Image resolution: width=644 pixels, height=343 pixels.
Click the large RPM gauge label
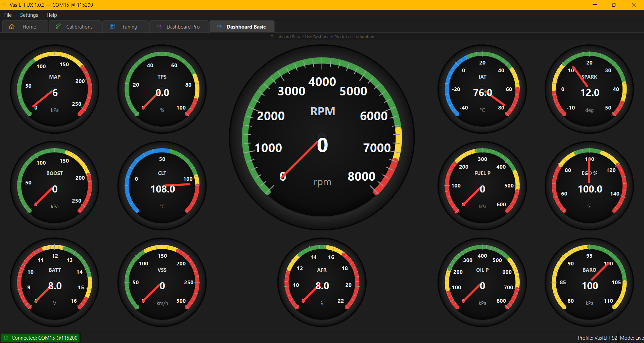click(322, 111)
